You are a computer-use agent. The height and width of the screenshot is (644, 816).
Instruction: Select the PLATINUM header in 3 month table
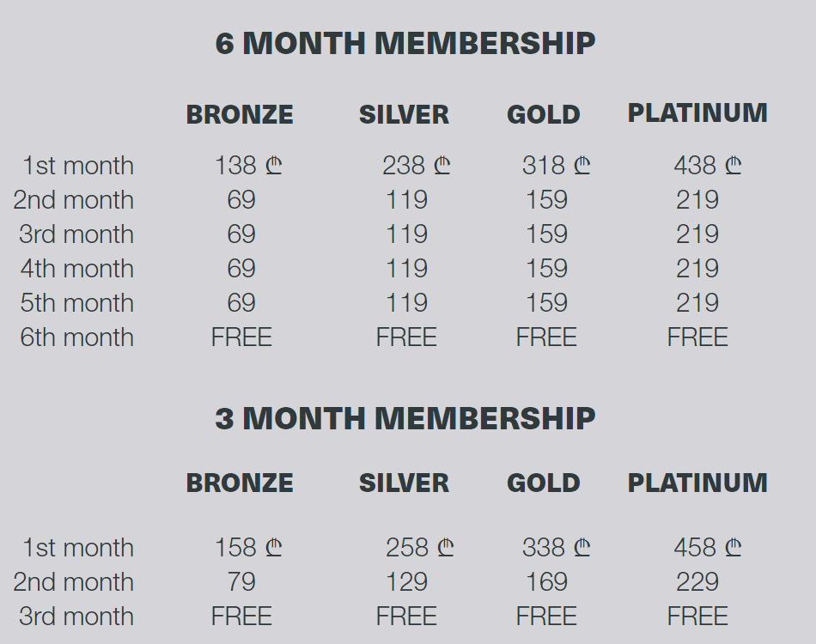(x=697, y=483)
